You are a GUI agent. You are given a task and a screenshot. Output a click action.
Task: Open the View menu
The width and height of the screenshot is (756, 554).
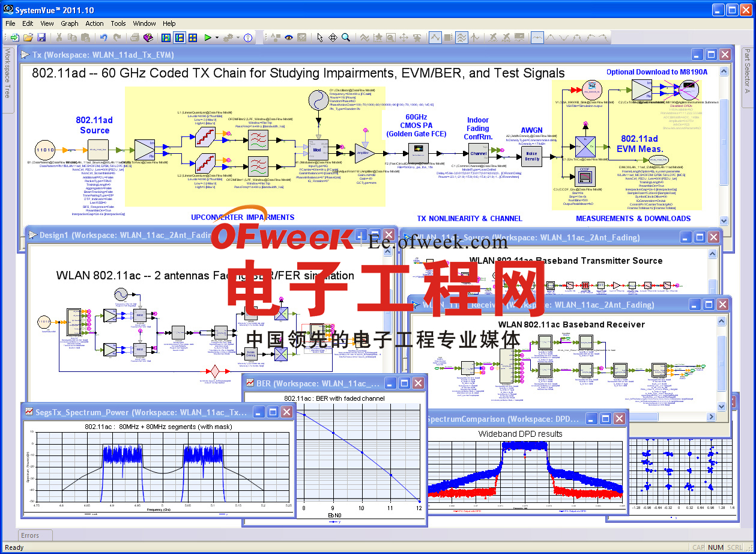coord(47,23)
